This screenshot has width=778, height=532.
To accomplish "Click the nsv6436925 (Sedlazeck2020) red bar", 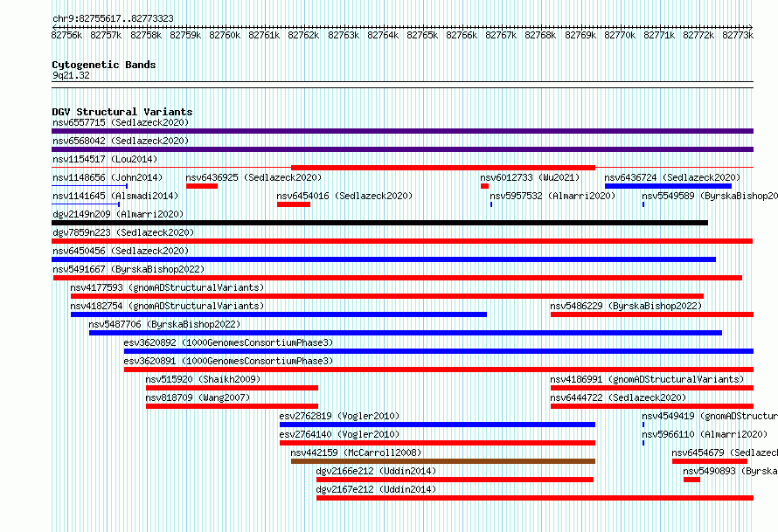I will [202, 186].
